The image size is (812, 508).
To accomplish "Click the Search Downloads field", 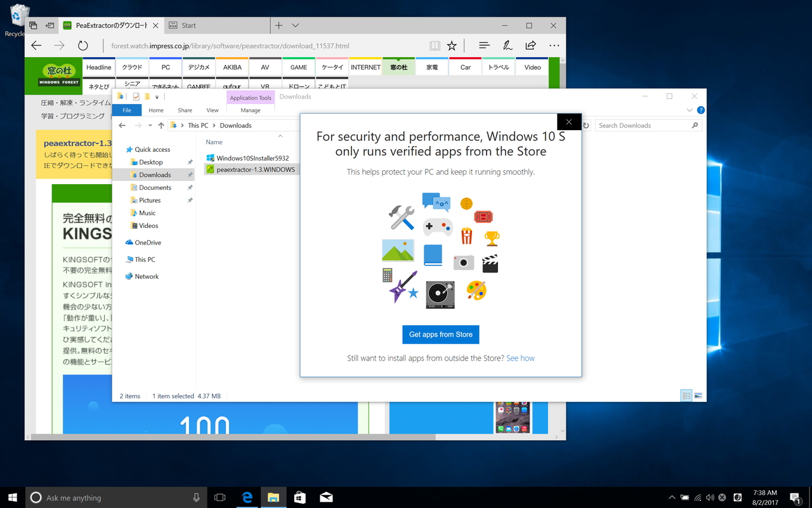I will pos(647,125).
